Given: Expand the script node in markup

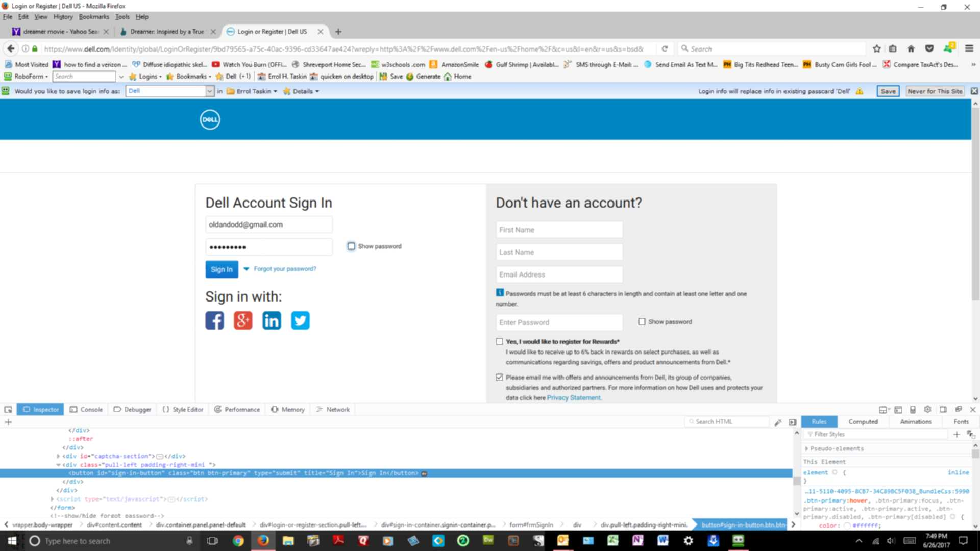Looking at the screenshot, I should 52,499.
